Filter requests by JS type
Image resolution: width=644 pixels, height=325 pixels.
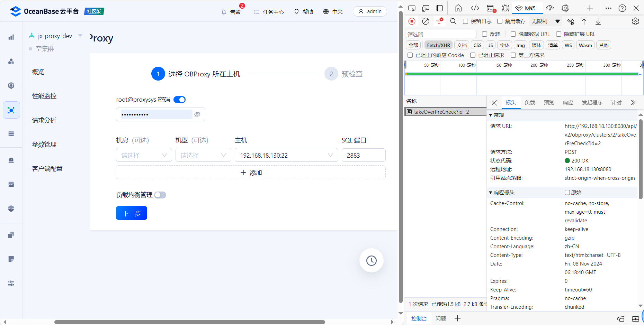click(490, 45)
